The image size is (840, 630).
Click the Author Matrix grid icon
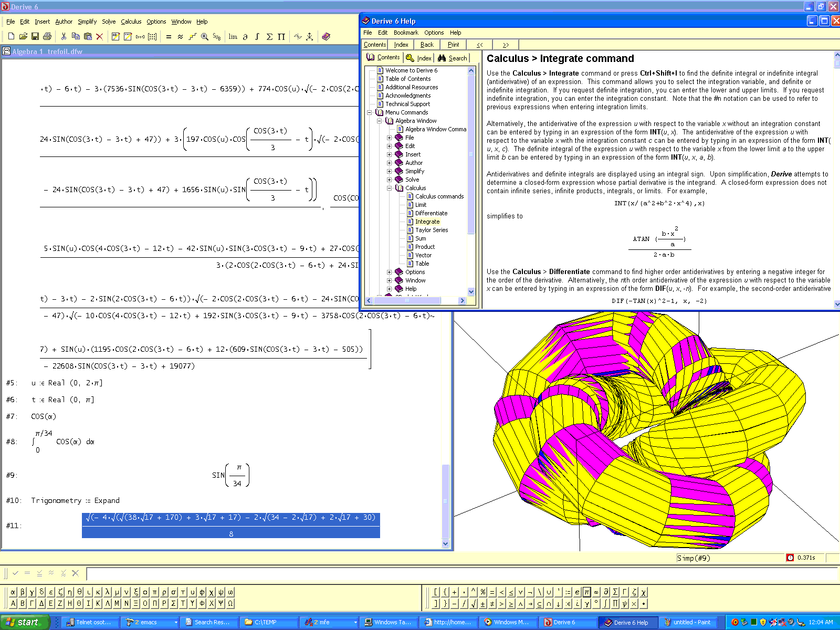click(152, 37)
